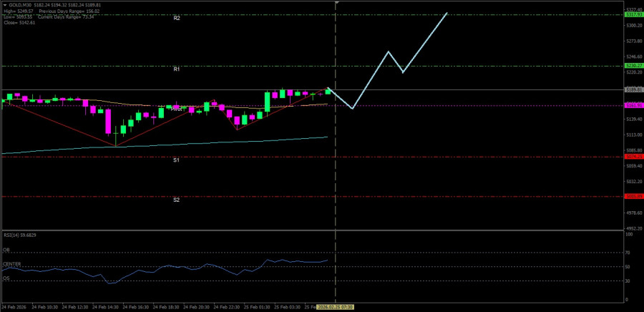The width and height of the screenshot is (644, 312).
Task: Click the 24 Feb 14:30 time axis label
Action: [107, 306]
